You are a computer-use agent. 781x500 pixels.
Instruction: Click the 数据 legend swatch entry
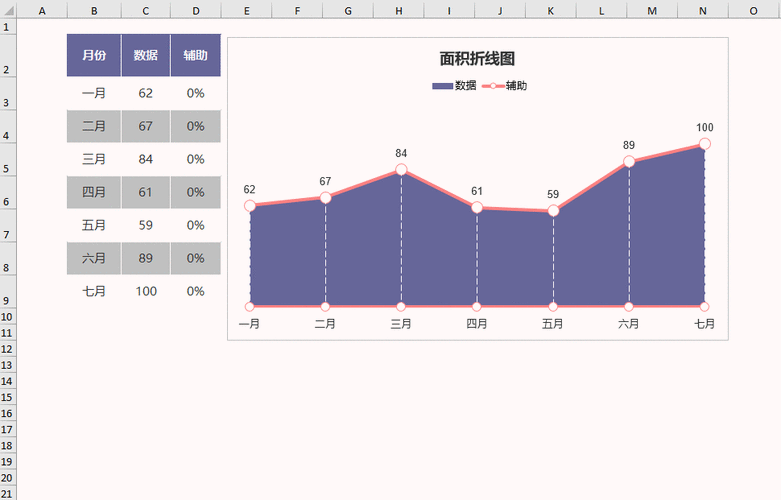click(442, 86)
